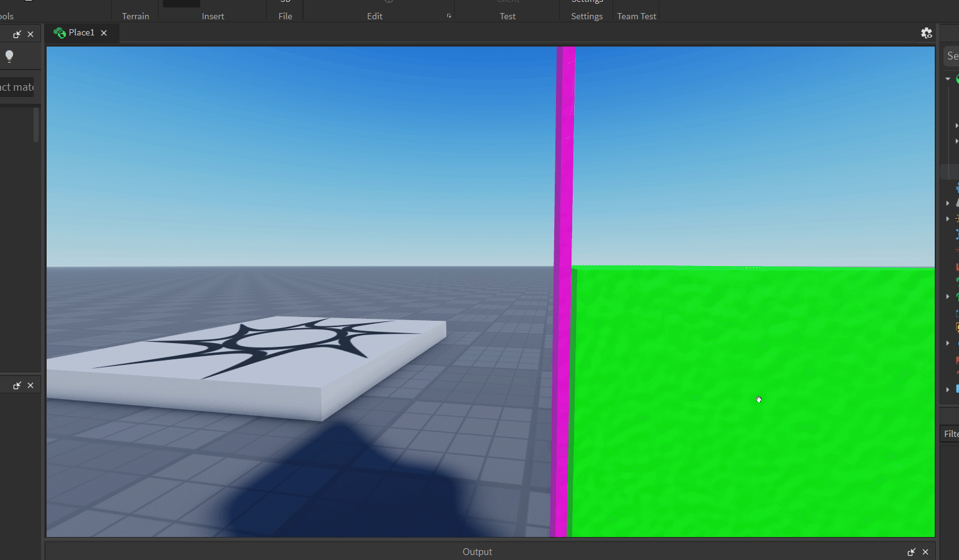Switch to the Place1 document tab
959x560 pixels.
[x=81, y=33]
